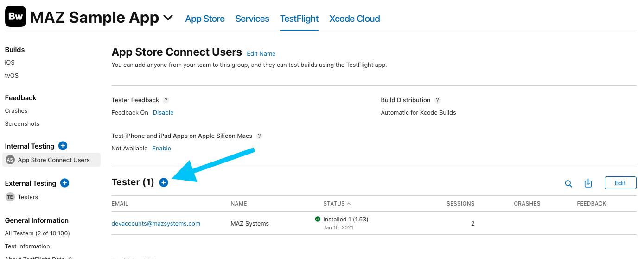The width and height of the screenshot is (644, 259).
Task: Enable testing on Apple Silicon Macs
Action: [161, 149]
